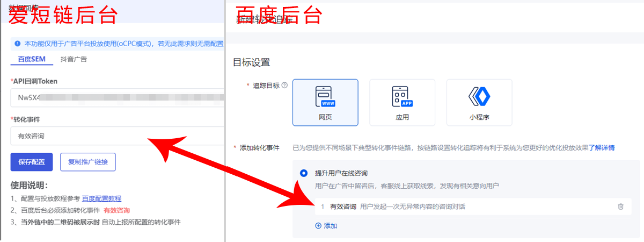Click the red 有效咨询 text in usage notes
The height and width of the screenshot is (242, 644).
tap(116, 210)
